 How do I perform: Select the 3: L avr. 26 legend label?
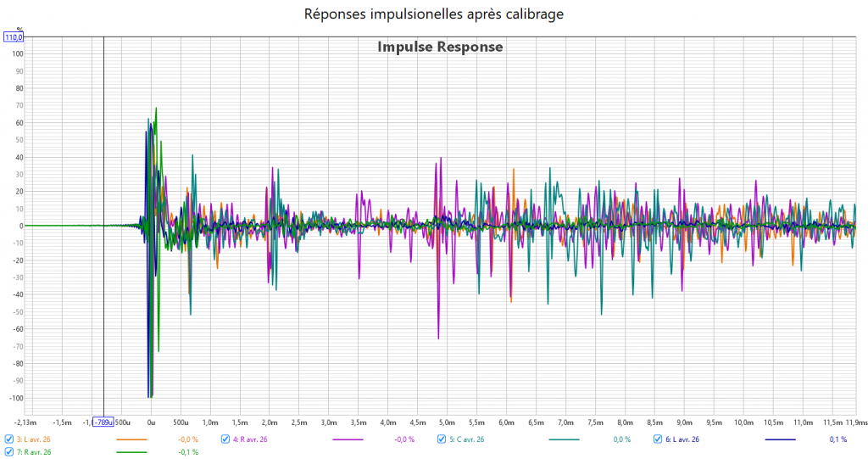pos(34,439)
